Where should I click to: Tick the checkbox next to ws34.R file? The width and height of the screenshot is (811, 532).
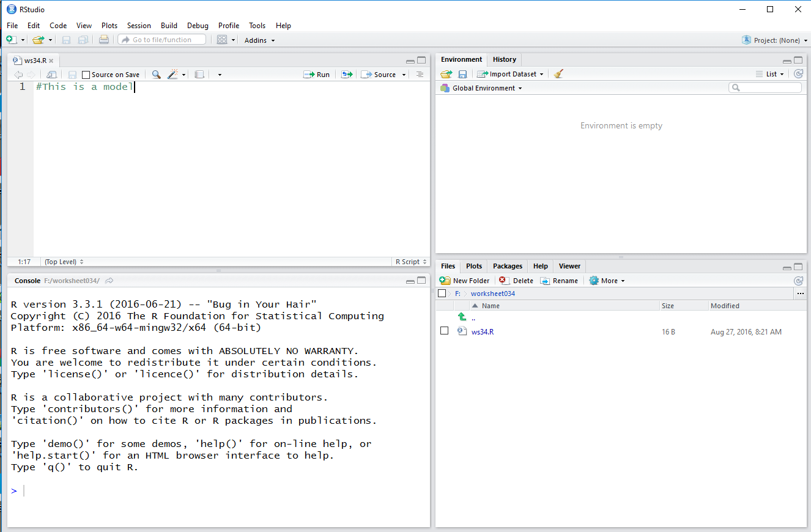click(x=445, y=331)
